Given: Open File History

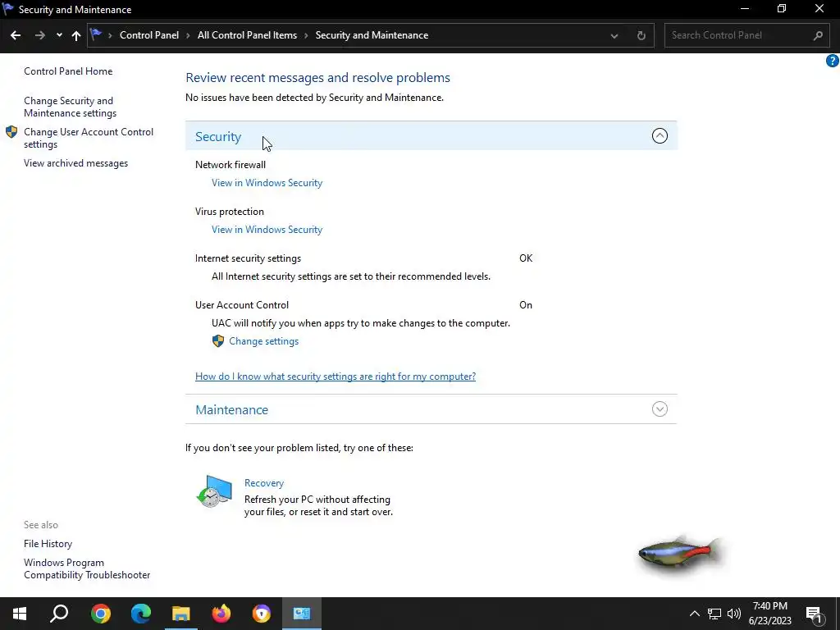Looking at the screenshot, I should (x=48, y=544).
